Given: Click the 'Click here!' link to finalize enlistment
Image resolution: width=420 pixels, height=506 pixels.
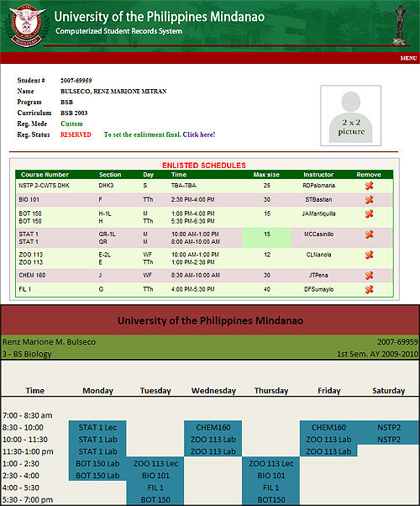Looking at the screenshot, I should [x=199, y=134].
